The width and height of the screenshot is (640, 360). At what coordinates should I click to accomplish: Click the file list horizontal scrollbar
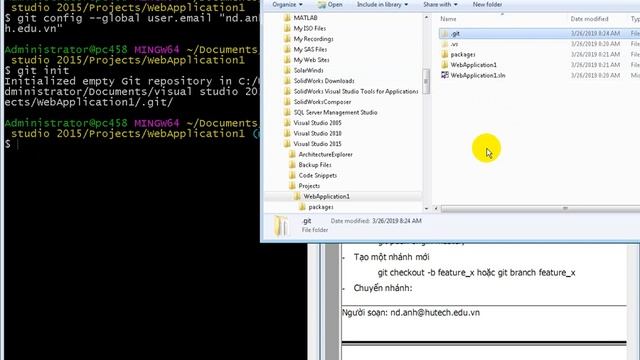pos(540,209)
